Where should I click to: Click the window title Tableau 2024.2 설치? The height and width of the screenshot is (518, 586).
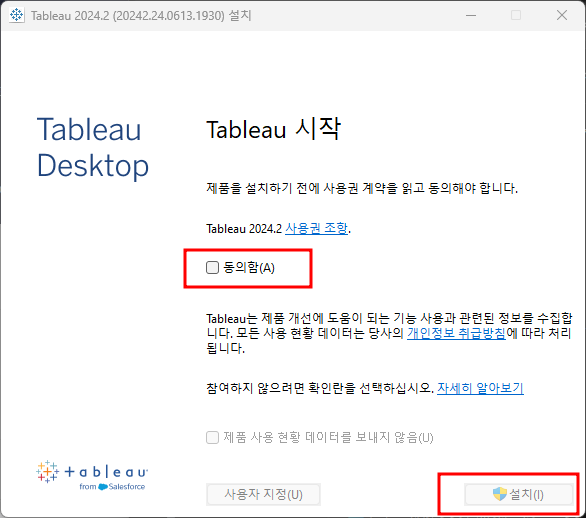pos(141,16)
